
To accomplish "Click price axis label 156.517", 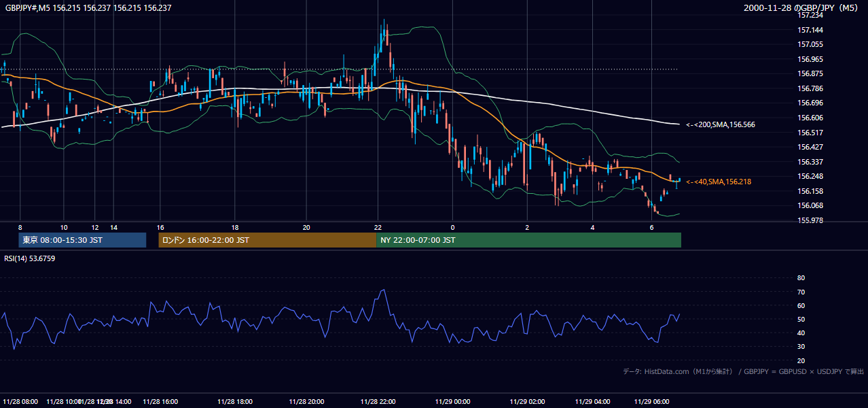I will 810,133.
